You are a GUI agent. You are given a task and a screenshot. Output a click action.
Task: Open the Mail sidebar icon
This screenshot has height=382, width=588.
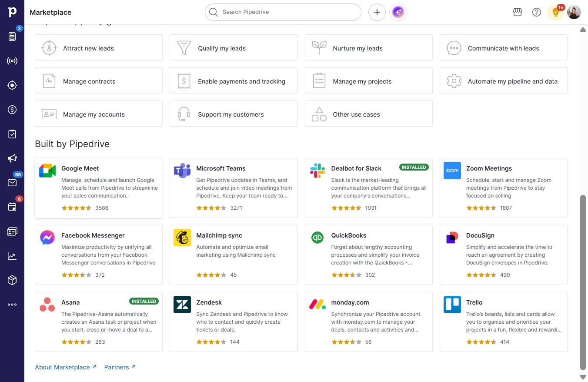coord(12,183)
